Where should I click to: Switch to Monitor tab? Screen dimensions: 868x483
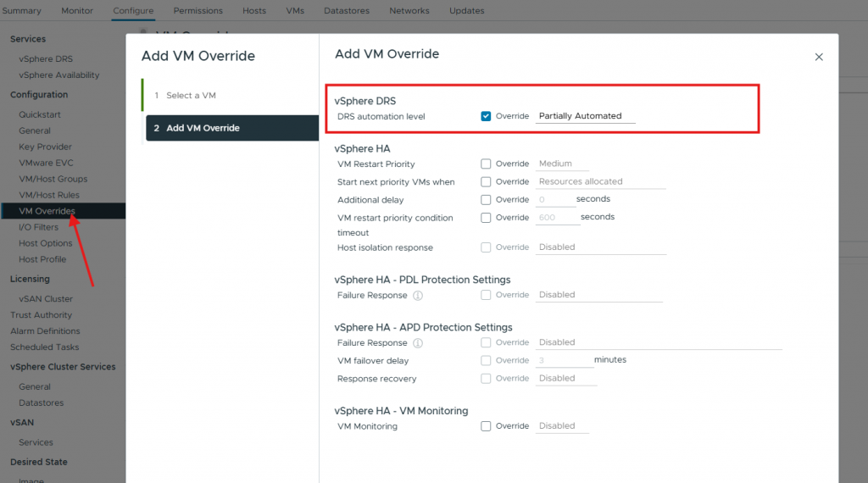(77, 10)
